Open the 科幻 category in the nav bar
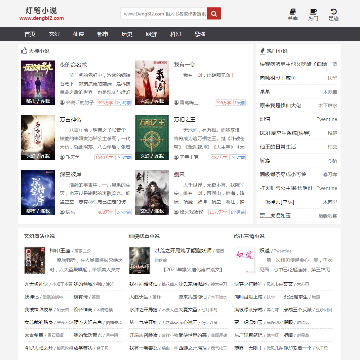The image size is (360, 360). (x=175, y=34)
